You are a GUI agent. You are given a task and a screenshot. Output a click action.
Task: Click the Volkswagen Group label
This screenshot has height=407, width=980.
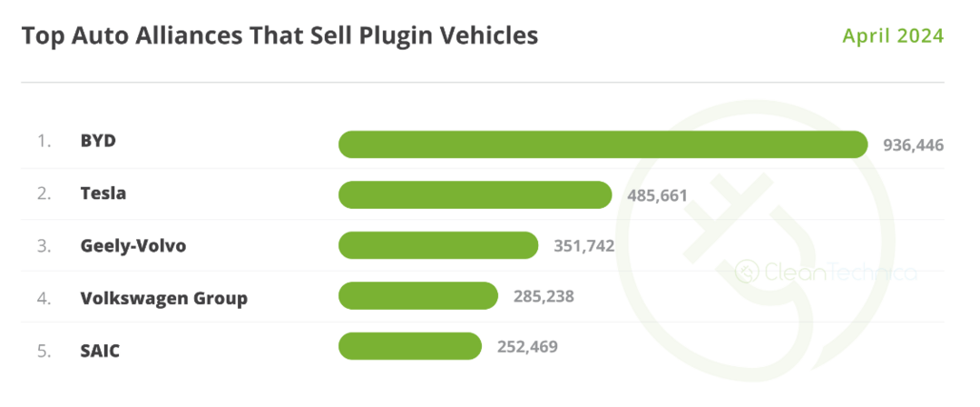click(163, 298)
